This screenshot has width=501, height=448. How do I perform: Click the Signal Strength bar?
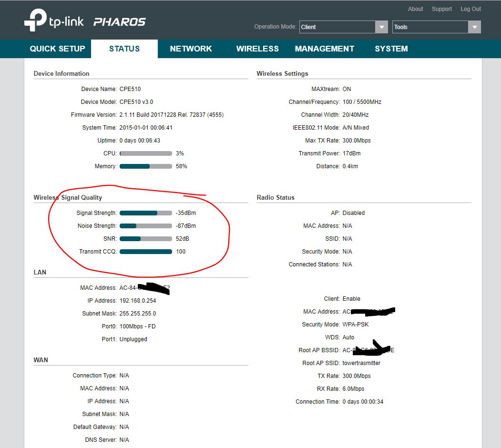[146, 213]
